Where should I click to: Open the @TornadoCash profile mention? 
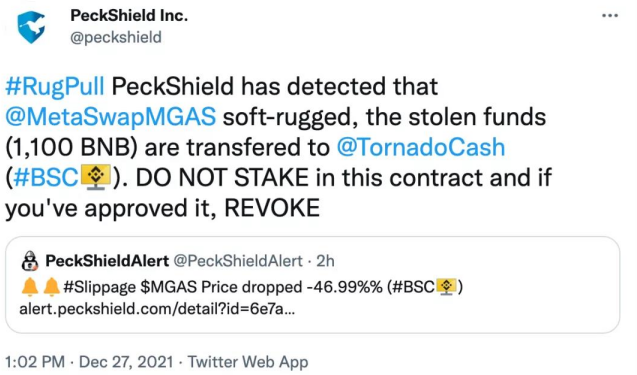pos(421,147)
